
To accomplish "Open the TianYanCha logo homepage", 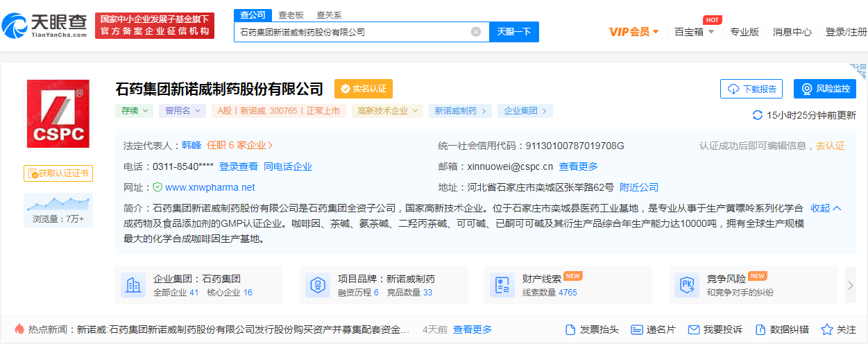I will [44, 25].
